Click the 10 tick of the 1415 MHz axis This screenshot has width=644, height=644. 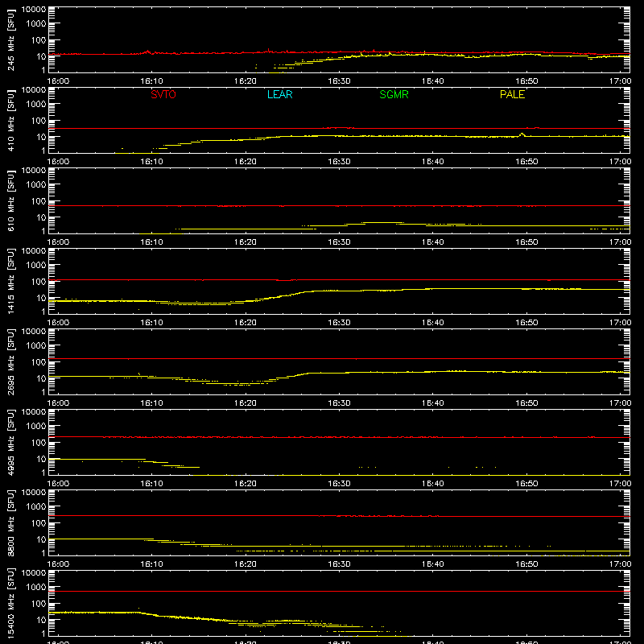pos(41,298)
